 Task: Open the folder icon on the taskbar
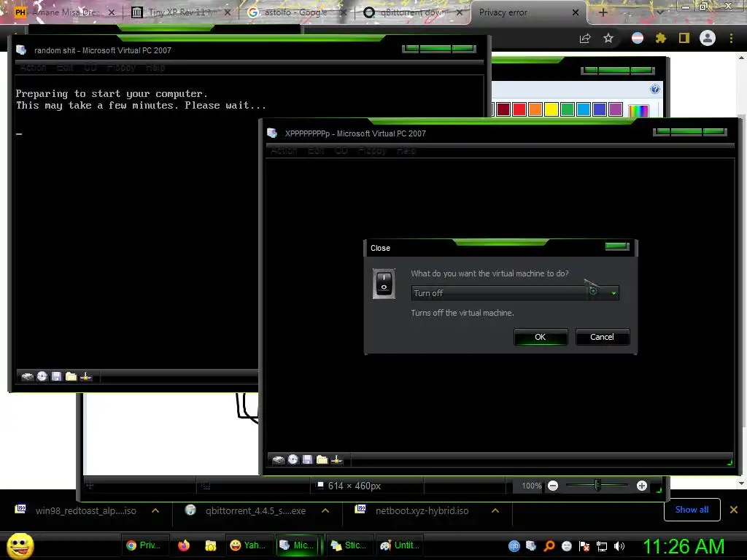point(211,545)
